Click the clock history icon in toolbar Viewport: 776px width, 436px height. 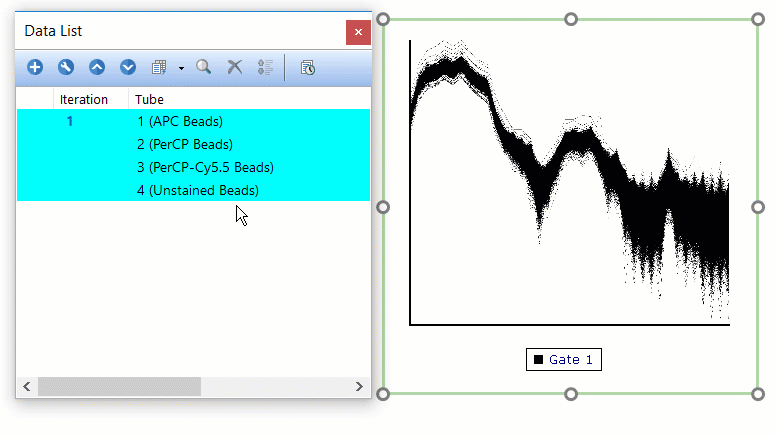pyautogui.click(x=308, y=68)
